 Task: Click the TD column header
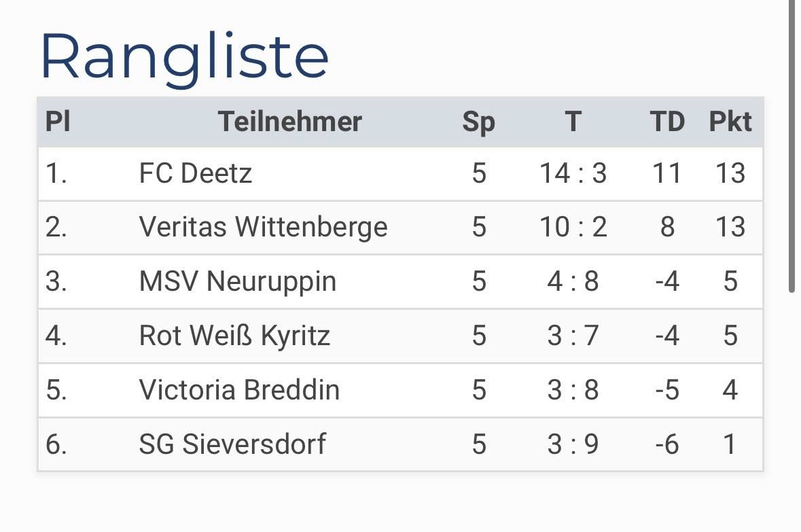coord(667,122)
